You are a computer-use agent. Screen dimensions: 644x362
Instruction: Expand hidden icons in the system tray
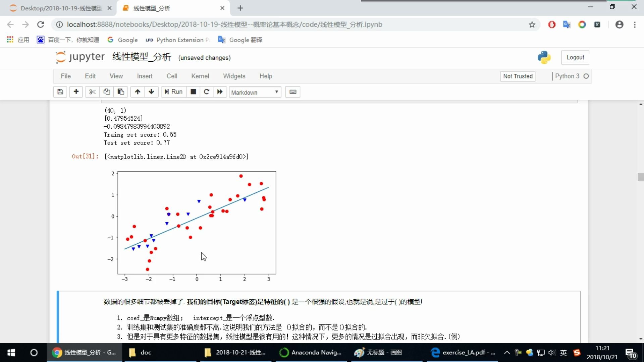[507, 352]
